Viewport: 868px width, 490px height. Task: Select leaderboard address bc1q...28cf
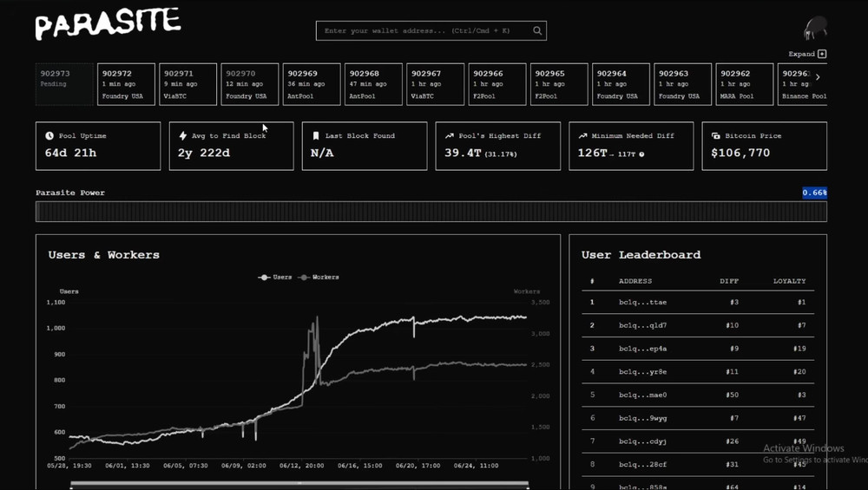[642, 465]
